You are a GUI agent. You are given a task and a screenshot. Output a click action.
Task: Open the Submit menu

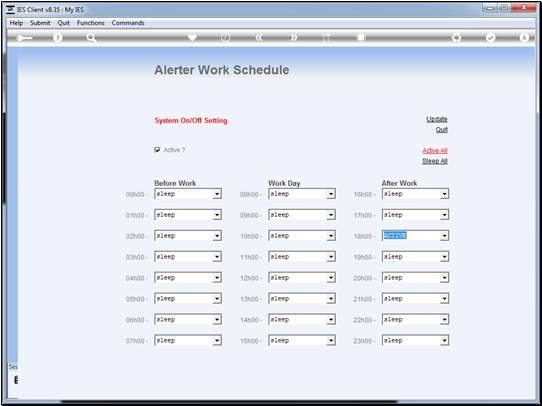(40, 23)
